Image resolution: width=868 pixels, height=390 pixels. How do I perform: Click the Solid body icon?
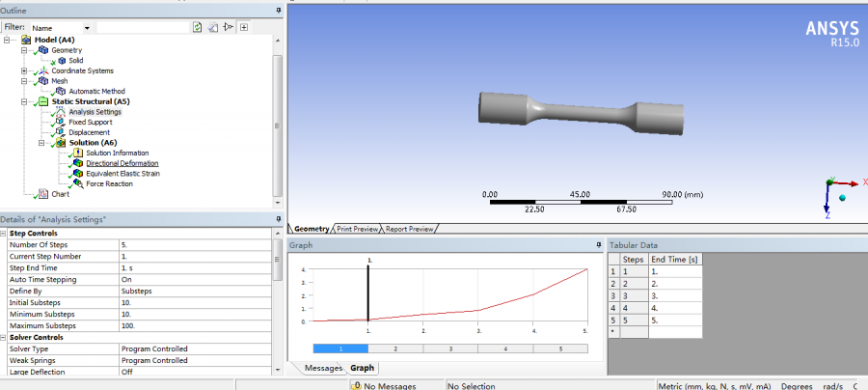61,61
